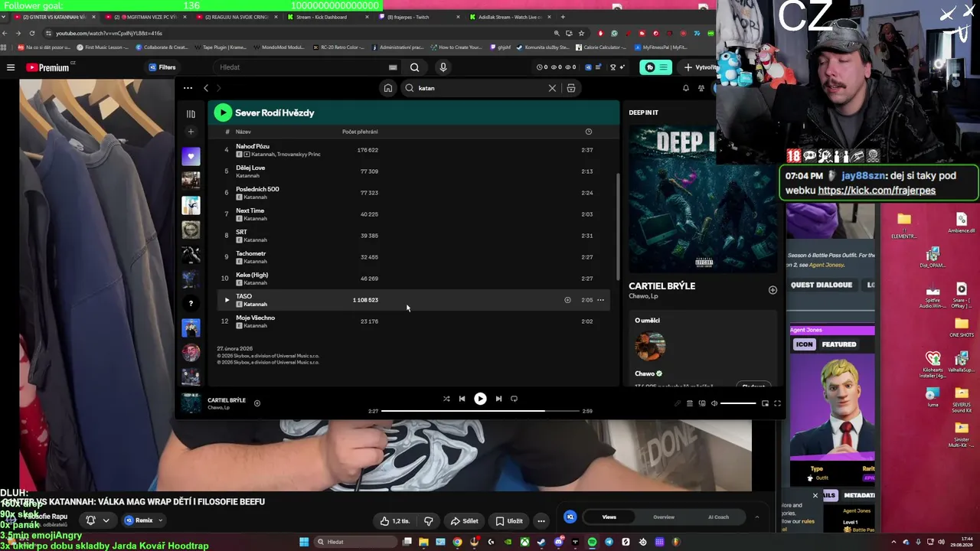Sort by "Počet přehrání" column header
The height and width of the screenshot is (551, 980).
360,132
